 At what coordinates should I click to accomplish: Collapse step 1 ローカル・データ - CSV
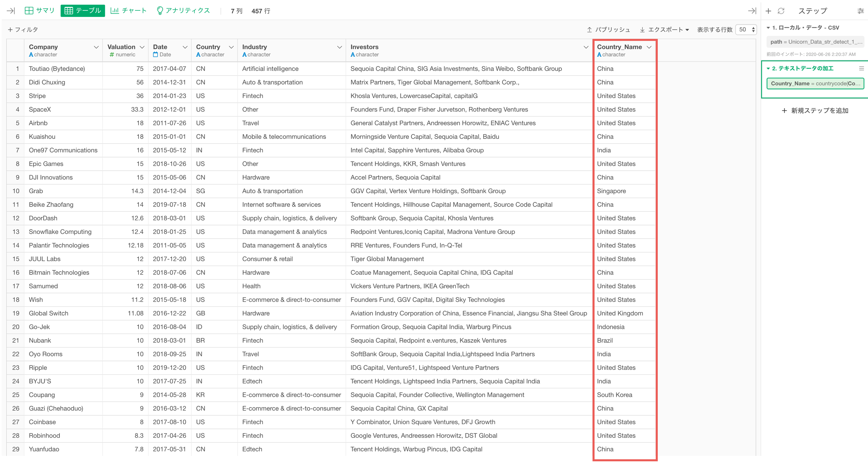[768, 28]
